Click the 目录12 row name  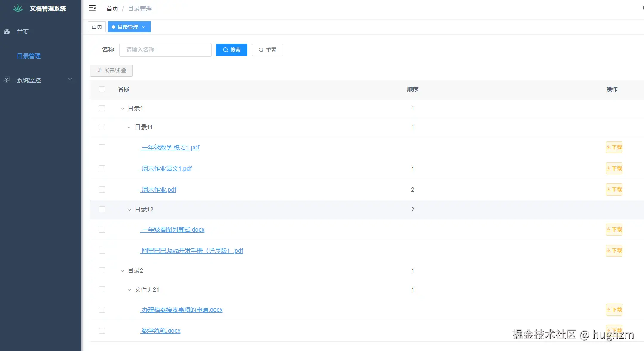coord(144,209)
